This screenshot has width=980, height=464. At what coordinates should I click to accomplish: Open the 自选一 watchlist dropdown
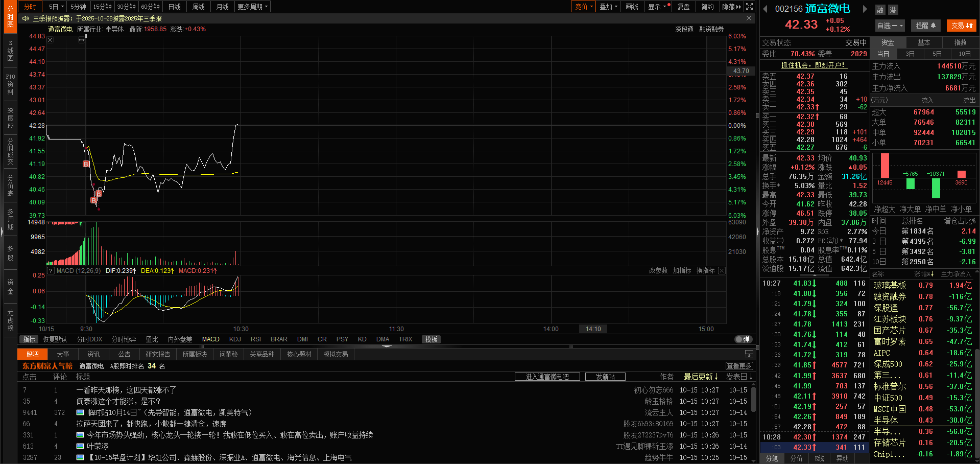tap(890, 26)
